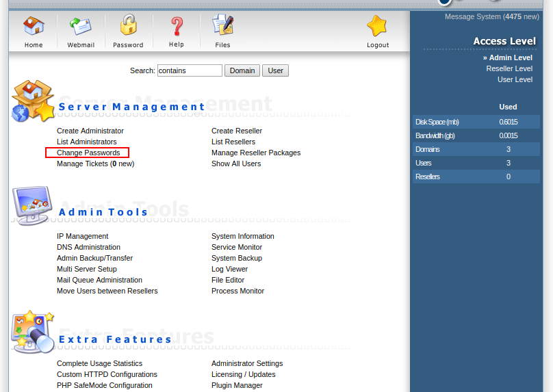Open System Information link
Viewport: 553px width, 392px height.
[243, 236]
